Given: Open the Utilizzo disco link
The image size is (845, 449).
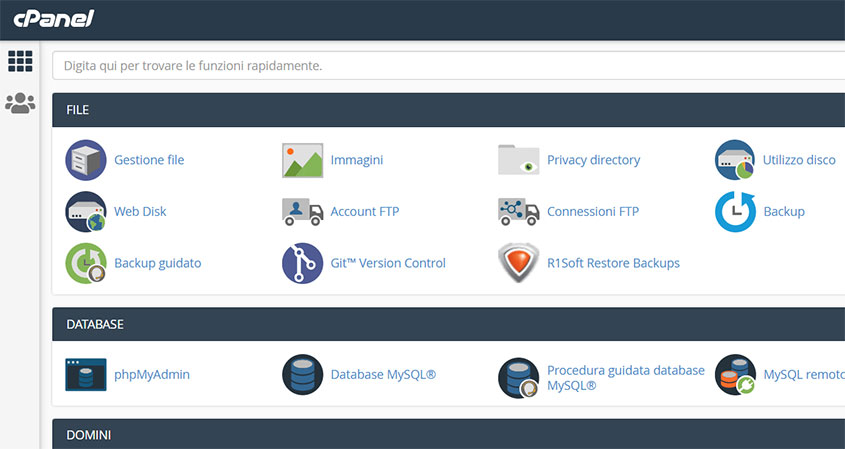Looking at the screenshot, I should 799,160.
